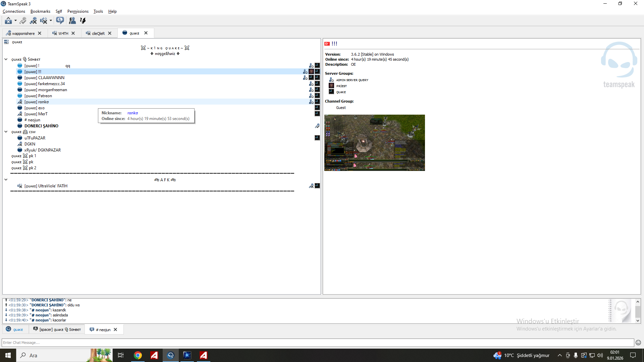The width and height of the screenshot is (644, 362).
Task: Close the active QUAKE server tab
Action: tap(146, 33)
